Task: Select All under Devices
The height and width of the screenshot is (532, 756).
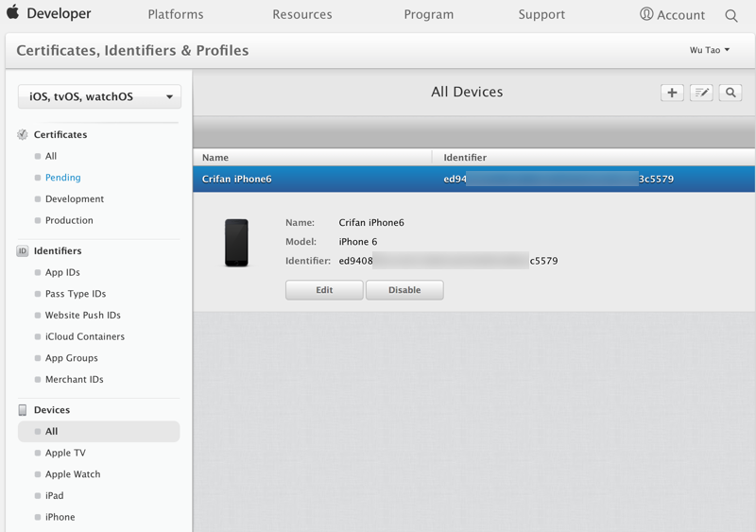Action: (x=99, y=431)
